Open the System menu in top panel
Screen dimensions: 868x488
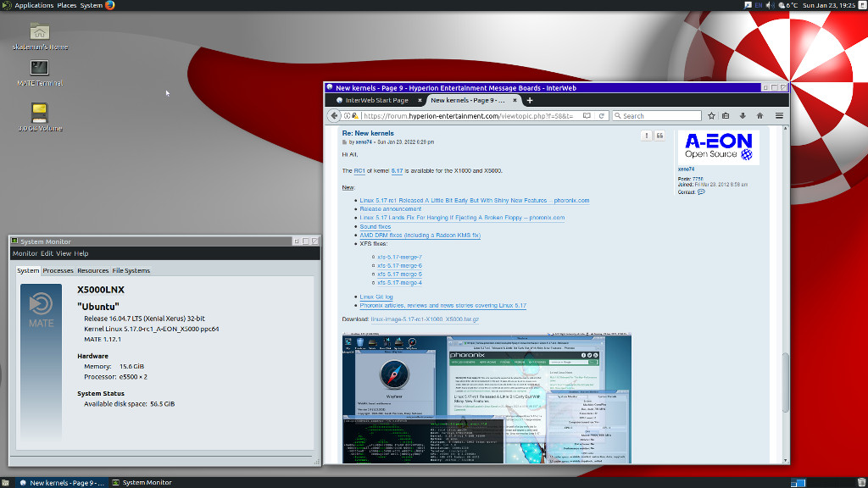[92, 6]
